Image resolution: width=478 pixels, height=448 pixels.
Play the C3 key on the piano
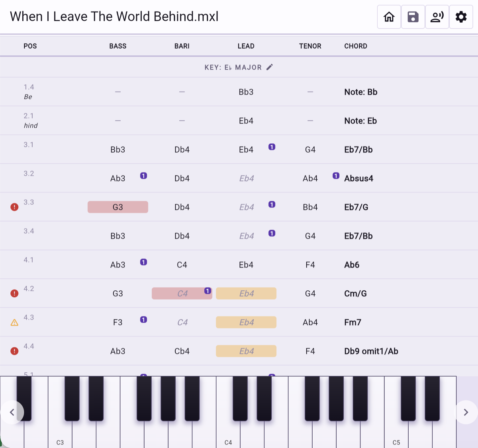pos(60,434)
